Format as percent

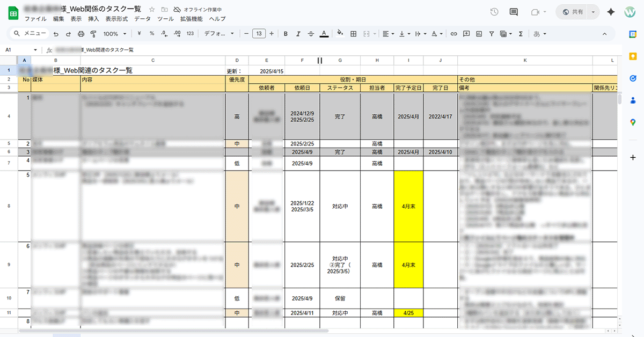[152, 33]
